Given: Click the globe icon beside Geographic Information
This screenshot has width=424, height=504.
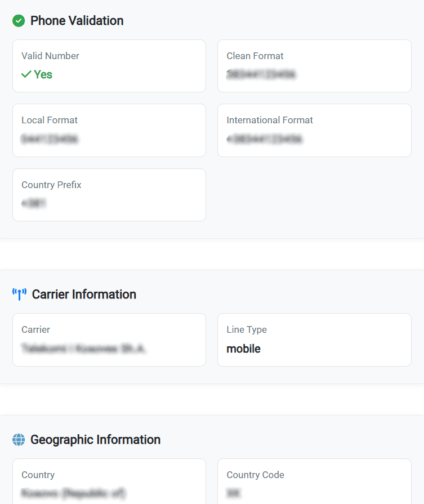Looking at the screenshot, I should (x=19, y=439).
